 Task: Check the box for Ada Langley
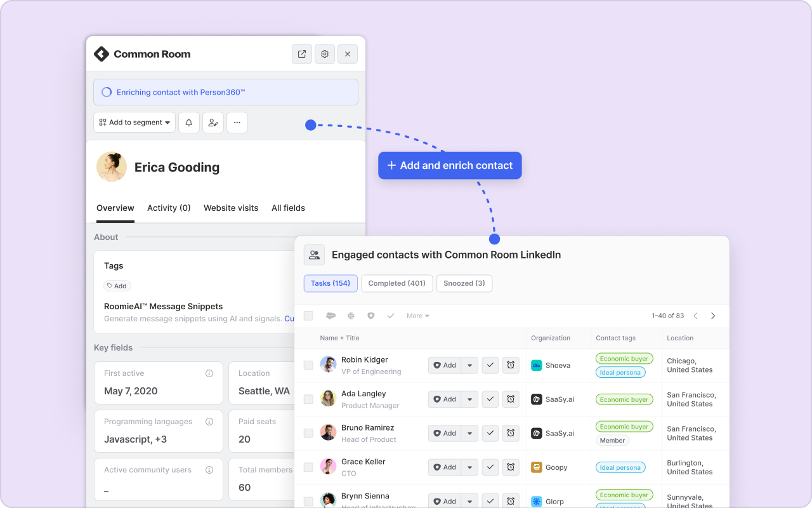click(308, 399)
